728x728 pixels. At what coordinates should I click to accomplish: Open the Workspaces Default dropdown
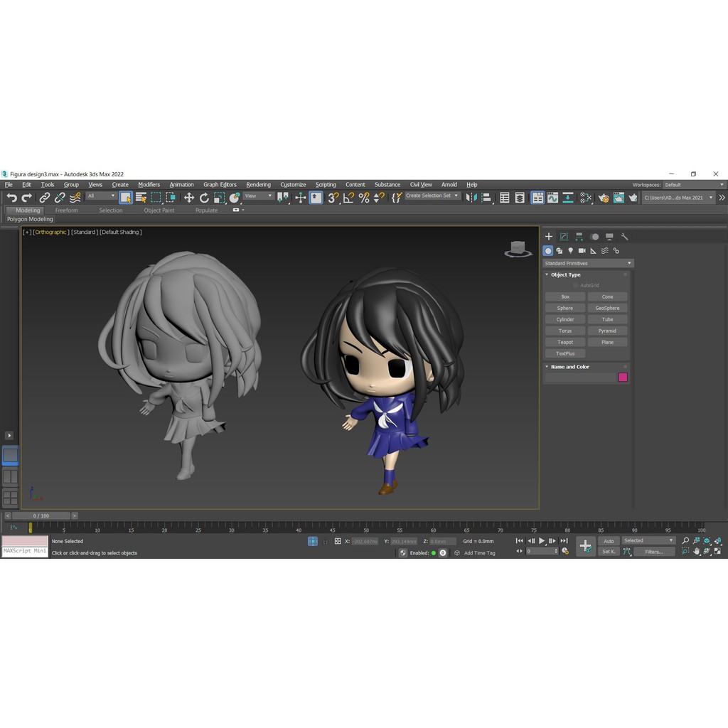pos(693,185)
